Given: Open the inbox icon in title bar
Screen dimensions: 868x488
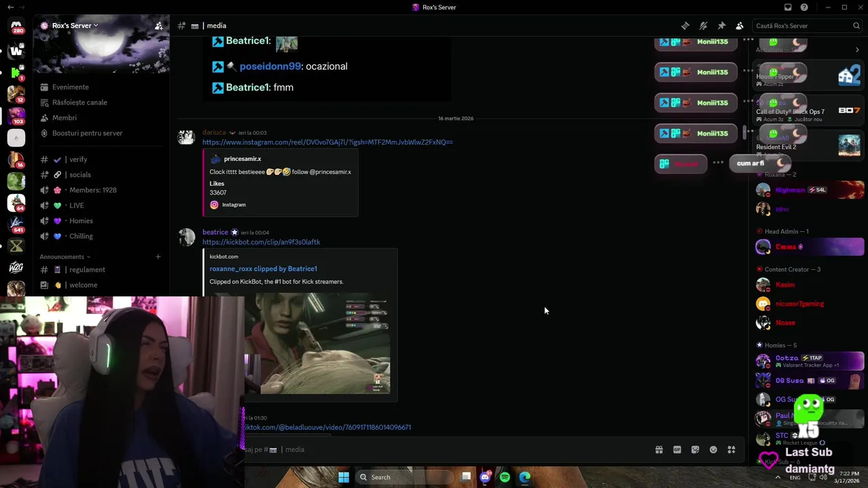Looking at the screenshot, I should [x=788, y=7].
